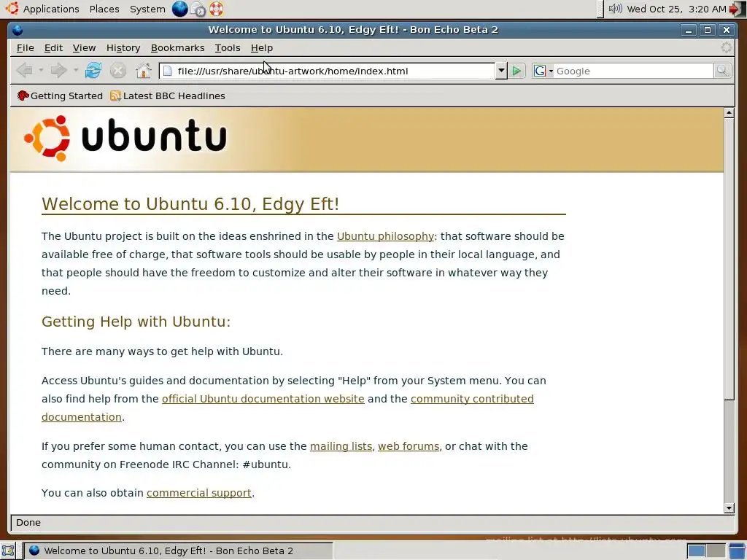The height and width of the screenshot is (560, 747).
Task: Click the Getting Started bookmark icon
Action: 23,96
